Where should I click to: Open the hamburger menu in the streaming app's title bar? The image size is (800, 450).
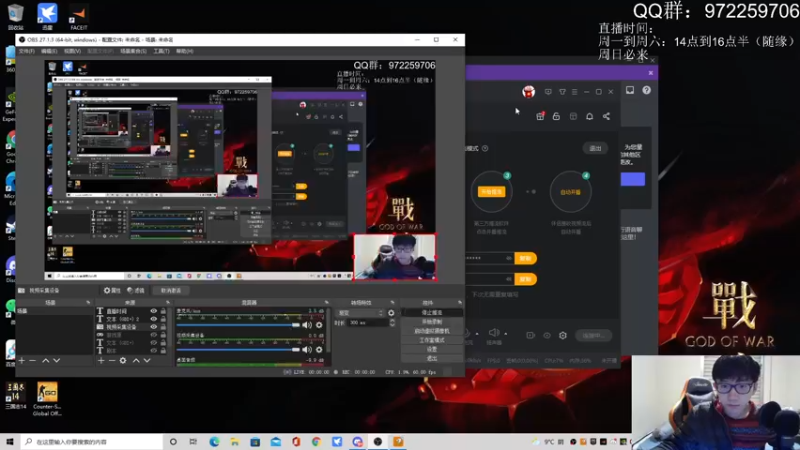pos(574,92)
